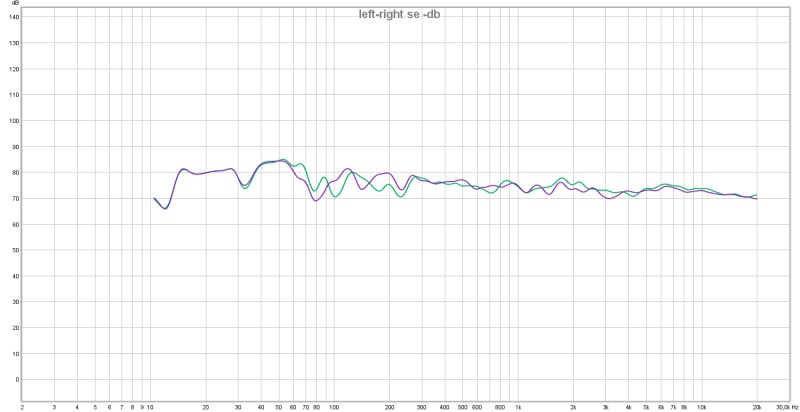Click the 20 Hz label on frequency axis
Screen dimensions: 800x412
[x=205, y=408]
